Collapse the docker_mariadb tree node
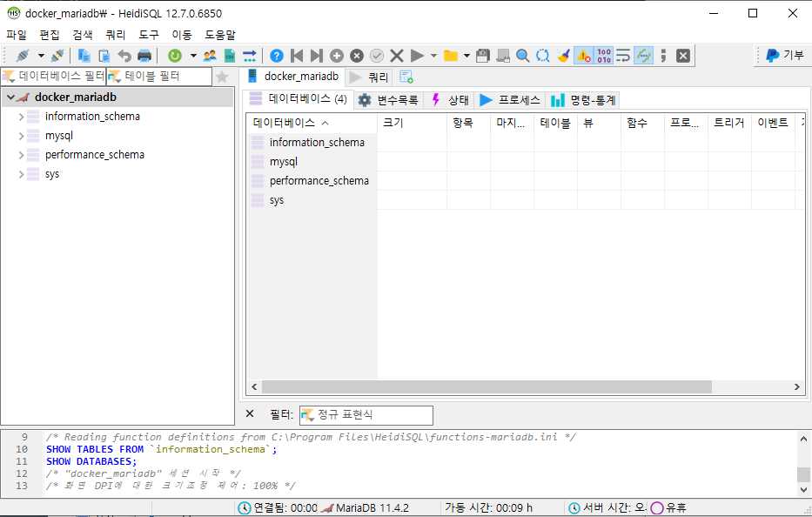The width and height of the screenshot is (812, 517). point(10,97)
